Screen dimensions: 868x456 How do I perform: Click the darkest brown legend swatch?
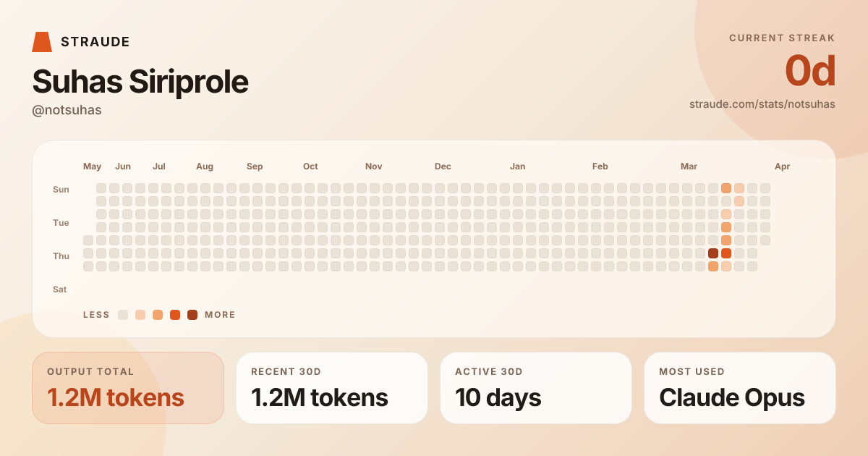(192, 315)
